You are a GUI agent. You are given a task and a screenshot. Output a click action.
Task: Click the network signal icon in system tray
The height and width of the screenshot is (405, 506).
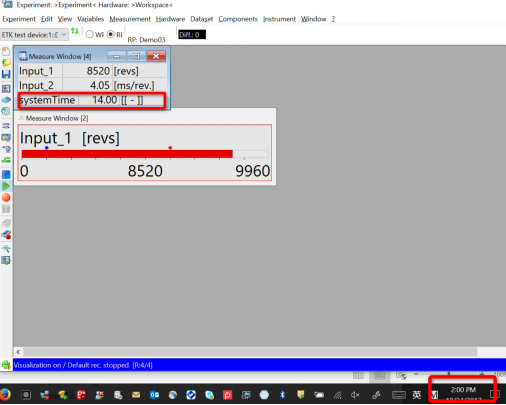coord(338,395)
